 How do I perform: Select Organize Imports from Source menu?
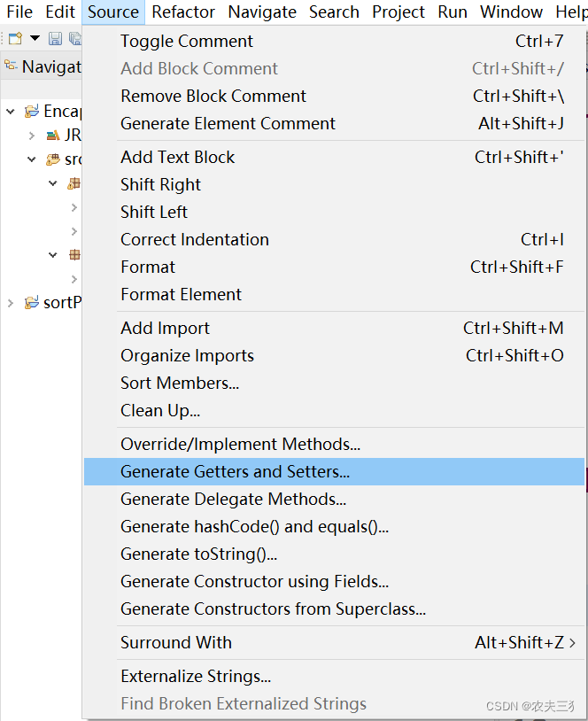(187, 356)
